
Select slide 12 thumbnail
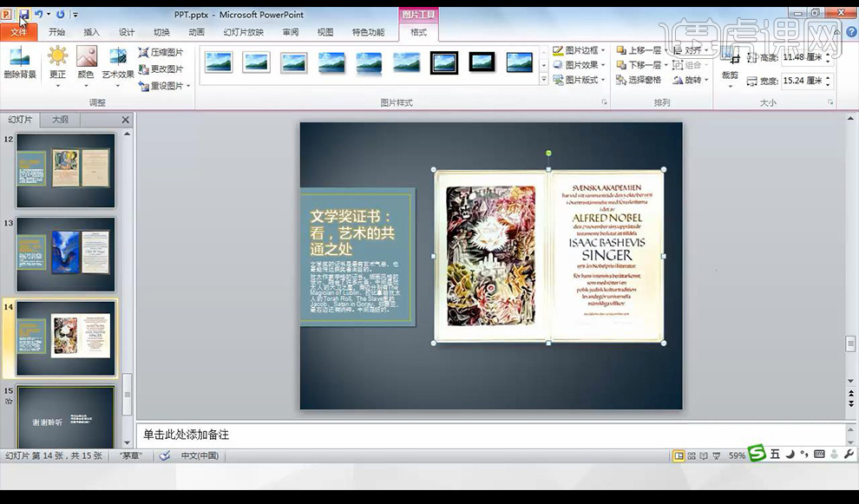66,170
